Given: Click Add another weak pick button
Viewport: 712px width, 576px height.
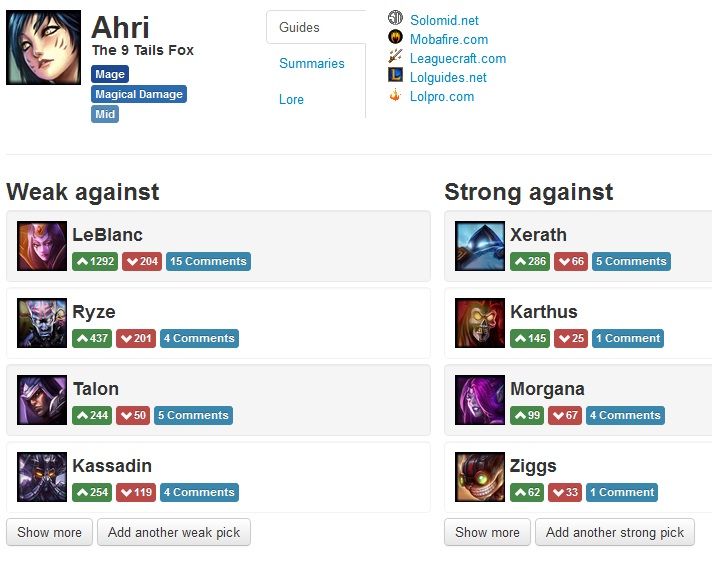Looking at the screenshot, I should tap(174, 532).
